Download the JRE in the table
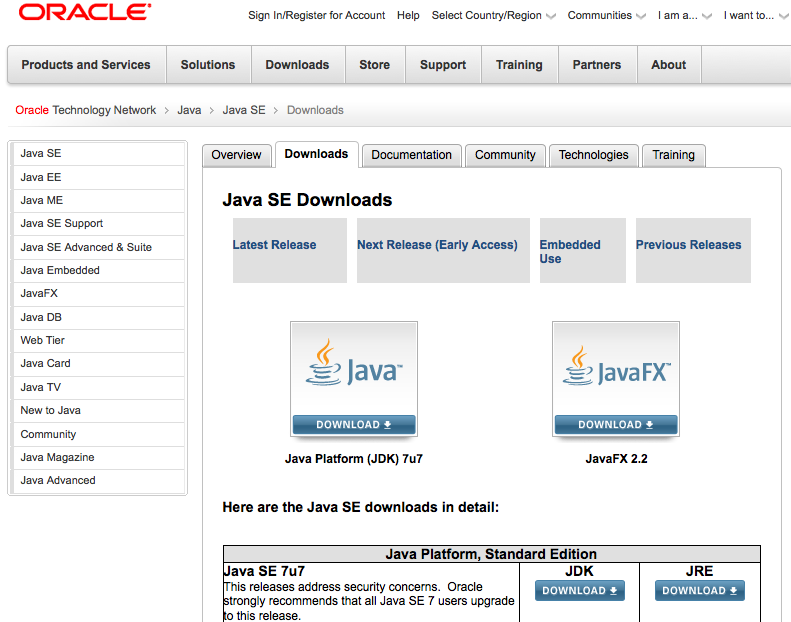The image size is (791, 622). 700,590
